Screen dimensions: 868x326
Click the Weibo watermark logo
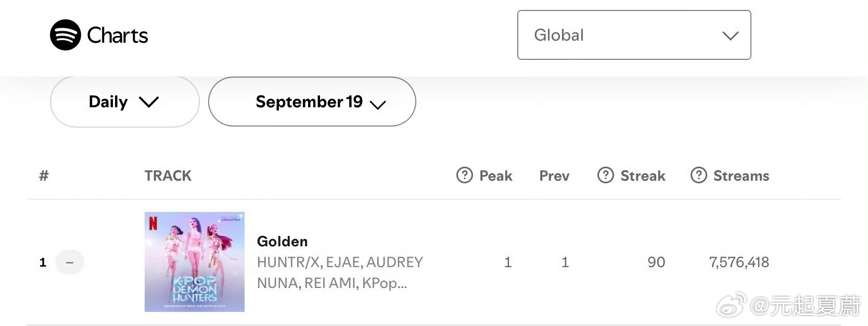pos(732,305)
